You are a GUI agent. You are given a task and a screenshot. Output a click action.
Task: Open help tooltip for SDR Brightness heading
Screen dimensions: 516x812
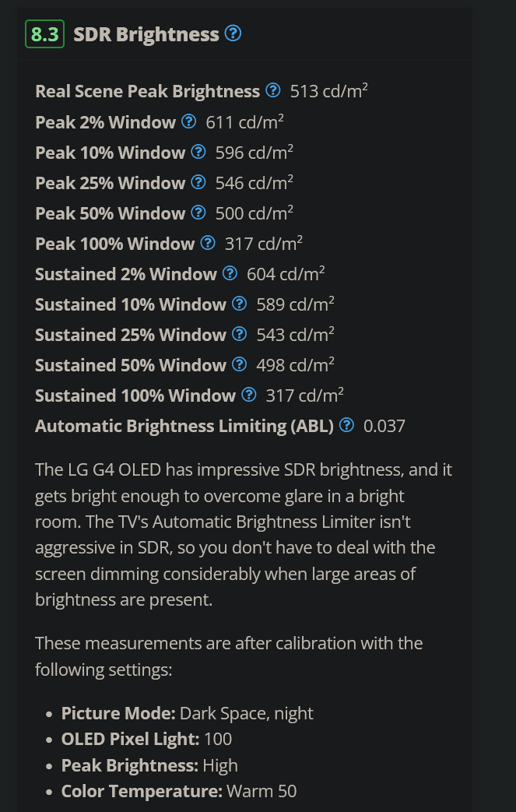click(x=232, y=33)
